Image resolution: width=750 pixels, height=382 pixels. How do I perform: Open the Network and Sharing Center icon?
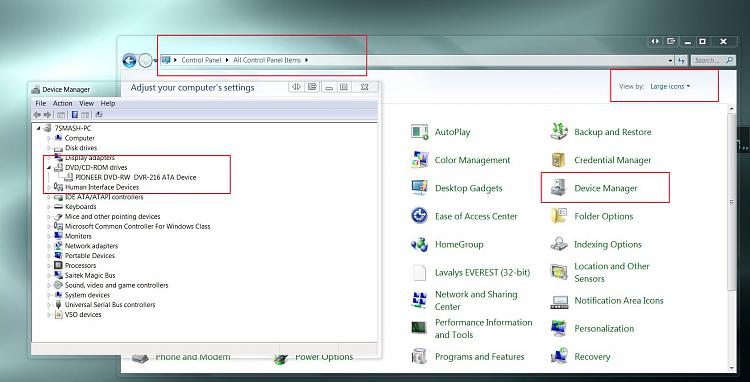tap(419, 300)
